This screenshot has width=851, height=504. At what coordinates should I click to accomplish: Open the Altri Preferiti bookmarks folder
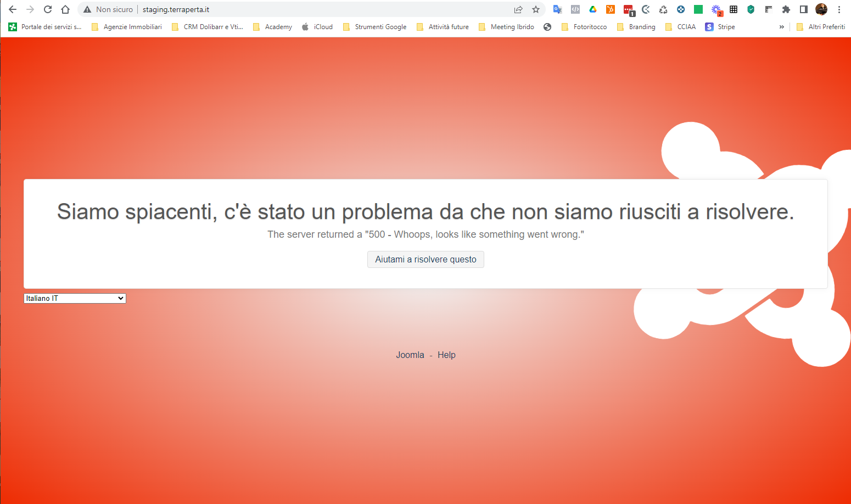[x=821, y=27]
